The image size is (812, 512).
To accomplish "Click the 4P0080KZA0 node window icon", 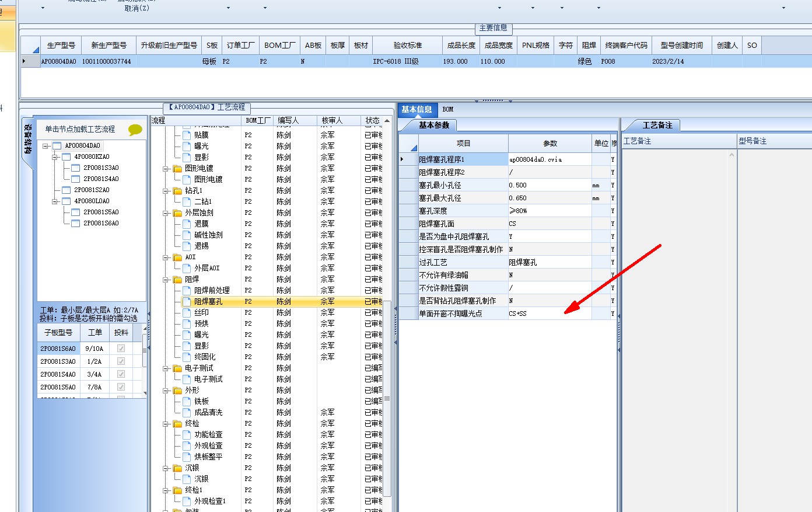I will (x=66, y=156).
